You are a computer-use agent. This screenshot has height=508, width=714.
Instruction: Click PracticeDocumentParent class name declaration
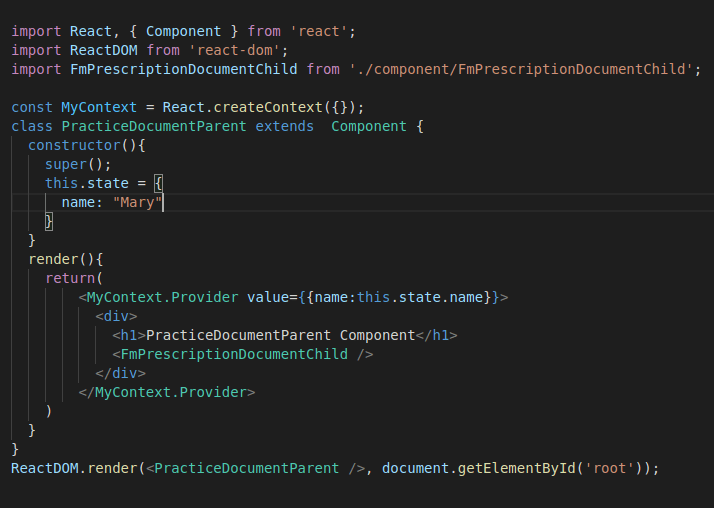coord(154,126)
